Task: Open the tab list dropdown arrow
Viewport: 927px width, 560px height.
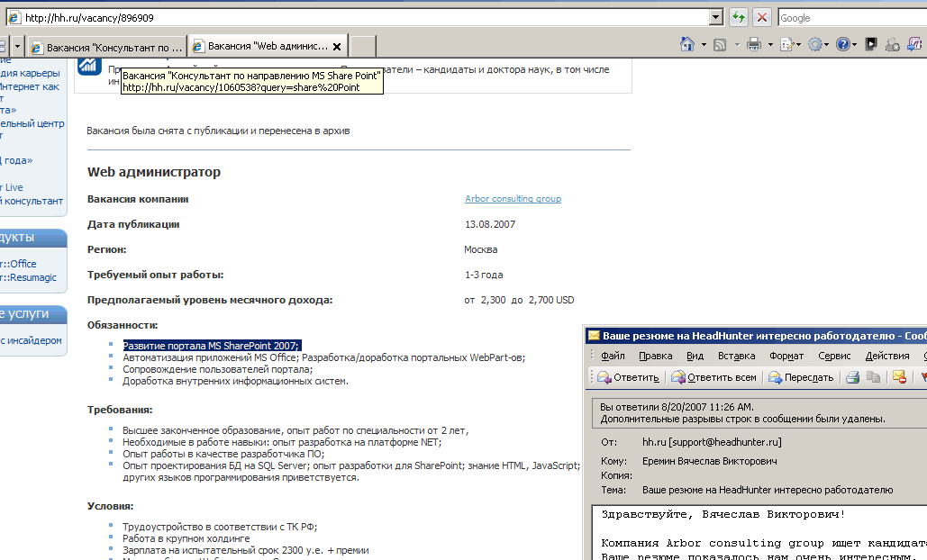Action: point(17,46)
